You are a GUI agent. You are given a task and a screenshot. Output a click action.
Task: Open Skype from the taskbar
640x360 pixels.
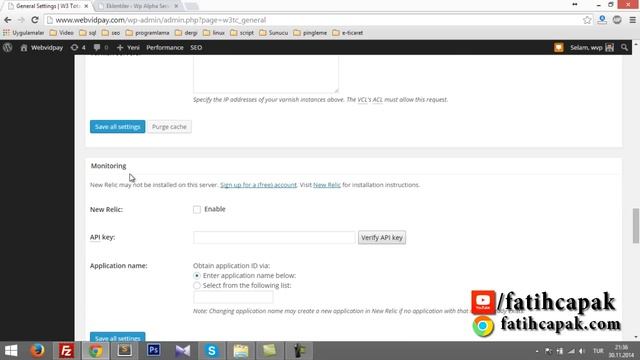[x=211, y=351]
